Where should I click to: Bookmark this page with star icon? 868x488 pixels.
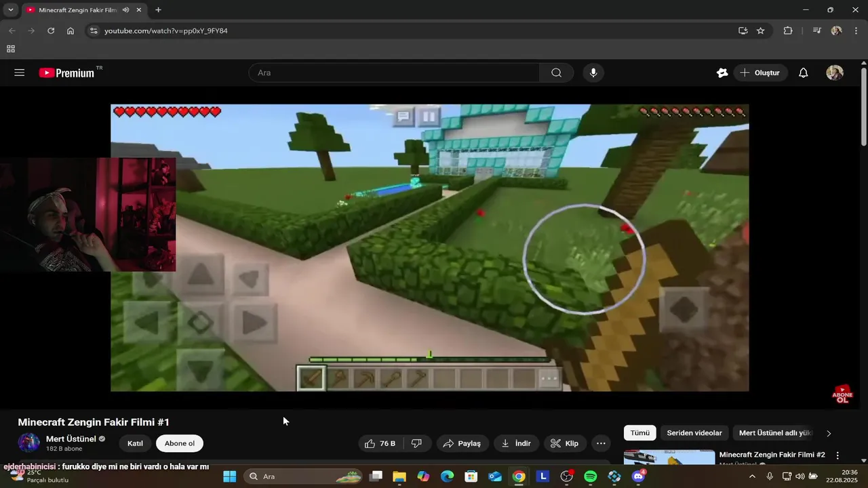pos(761,30)
